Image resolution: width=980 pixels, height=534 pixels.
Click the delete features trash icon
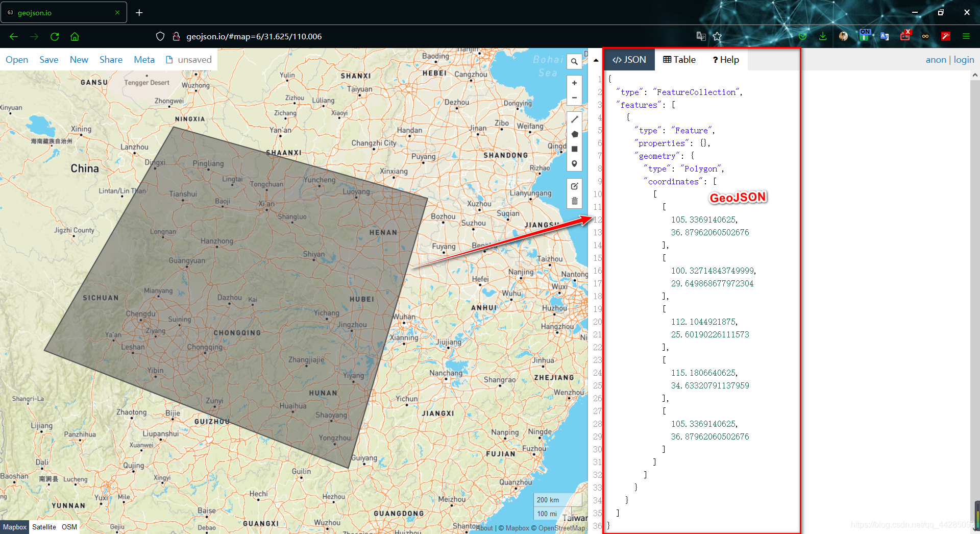[574, 201]
